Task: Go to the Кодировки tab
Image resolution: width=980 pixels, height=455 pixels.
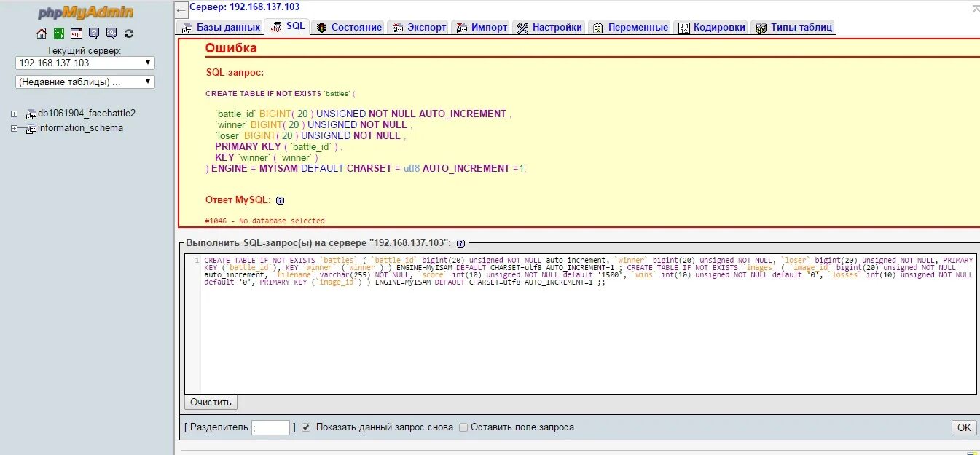Action: tap(711, 27)
